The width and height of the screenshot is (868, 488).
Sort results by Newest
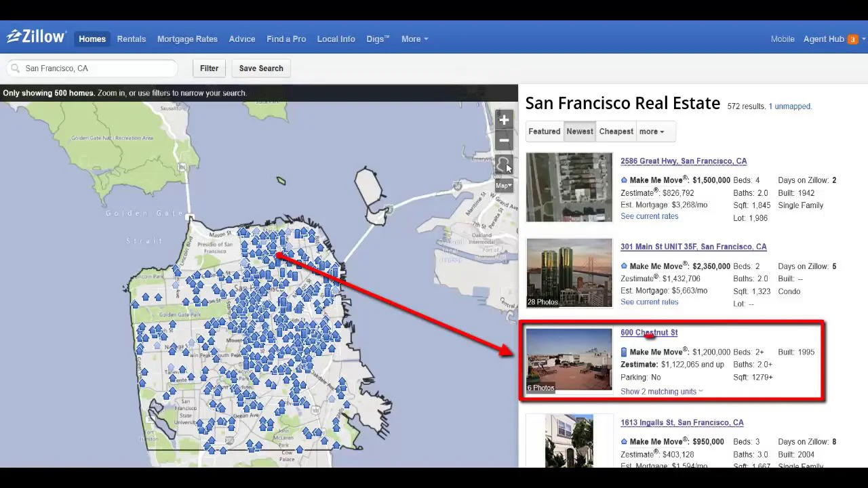pyautogui.click(x=580, y=131)
